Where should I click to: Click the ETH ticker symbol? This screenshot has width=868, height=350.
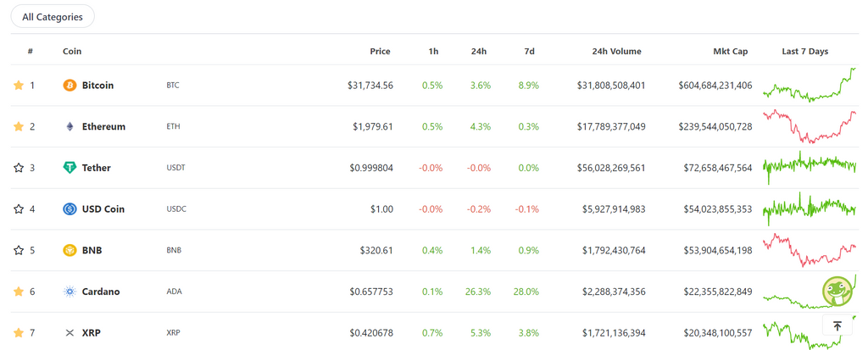pos(173,127)
